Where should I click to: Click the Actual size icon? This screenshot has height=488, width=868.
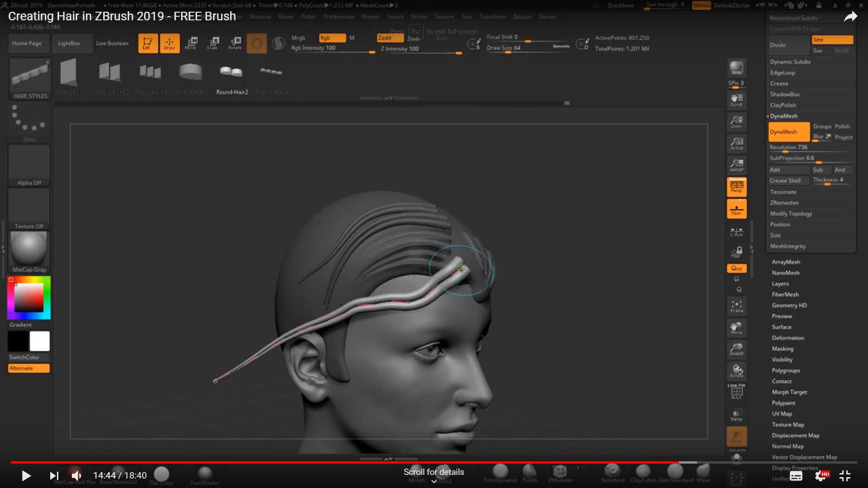736,143
